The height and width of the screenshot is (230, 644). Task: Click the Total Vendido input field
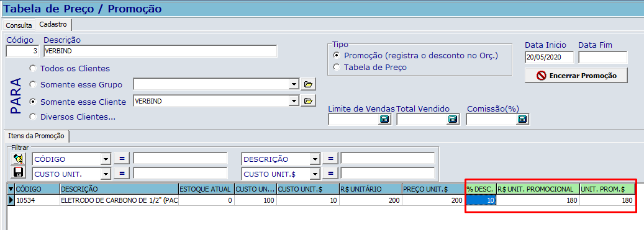[x=422, y=119]
